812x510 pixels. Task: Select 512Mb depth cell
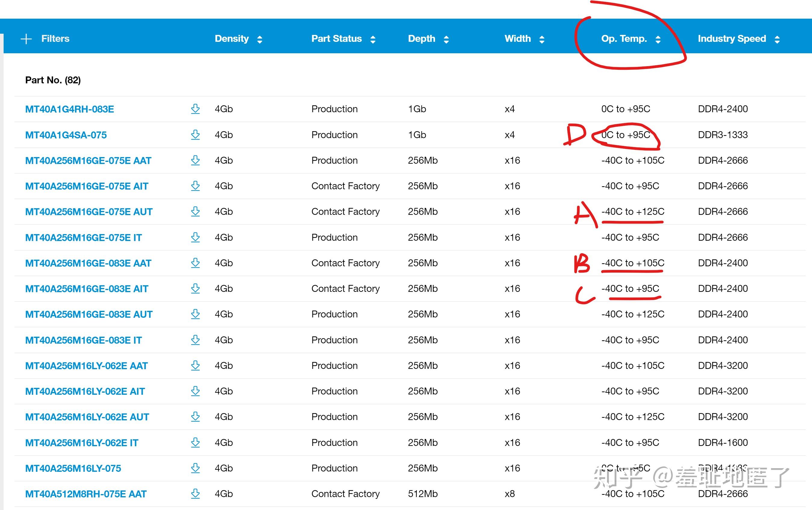(x=422, y=494)
